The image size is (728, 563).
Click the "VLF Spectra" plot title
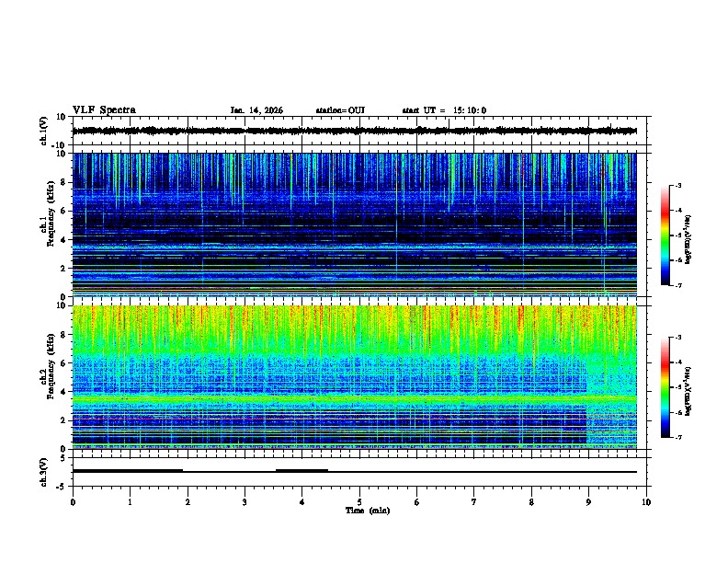click(x=104, y=110)
